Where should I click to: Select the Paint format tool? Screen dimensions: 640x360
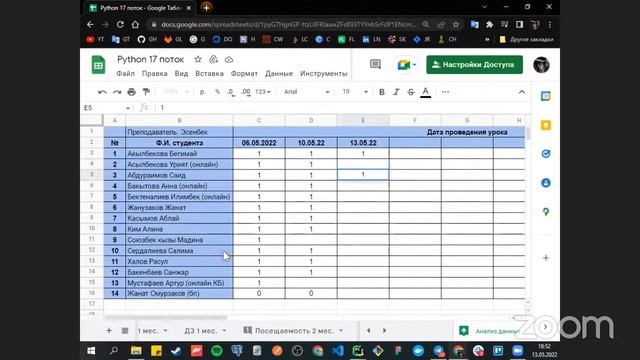click(x=146, y=92)
